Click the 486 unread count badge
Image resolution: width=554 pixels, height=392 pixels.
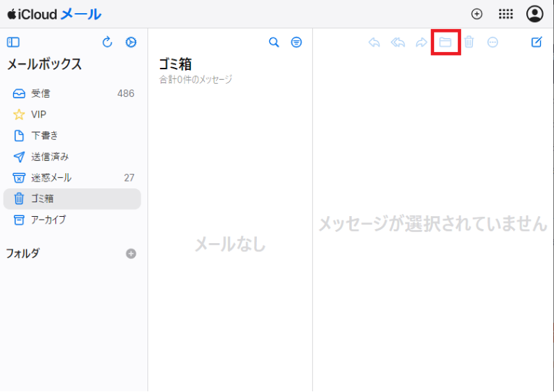point(126,93)
